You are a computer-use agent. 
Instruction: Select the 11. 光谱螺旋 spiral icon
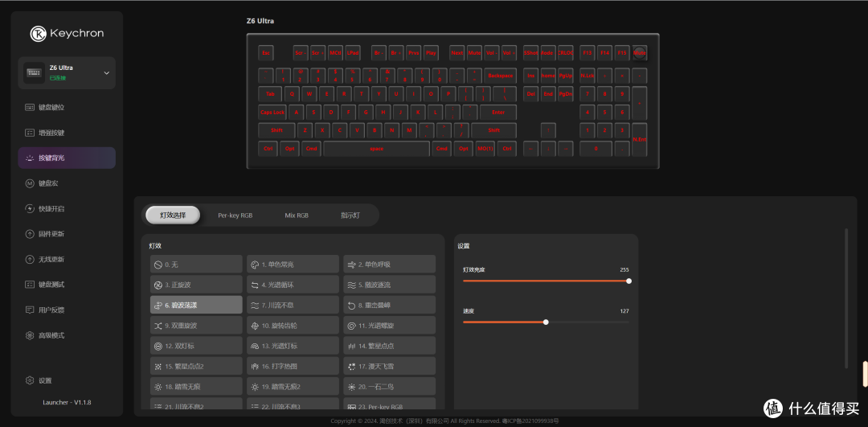[351, 326]
